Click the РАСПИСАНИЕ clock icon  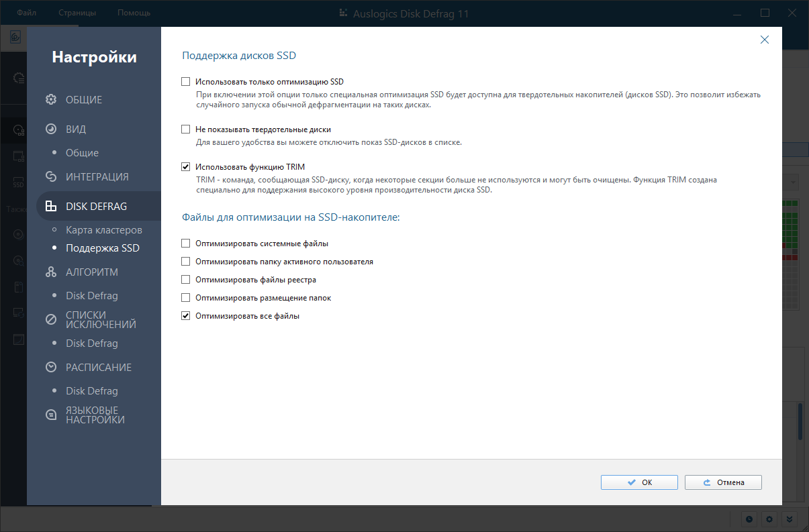pos(51,368)
